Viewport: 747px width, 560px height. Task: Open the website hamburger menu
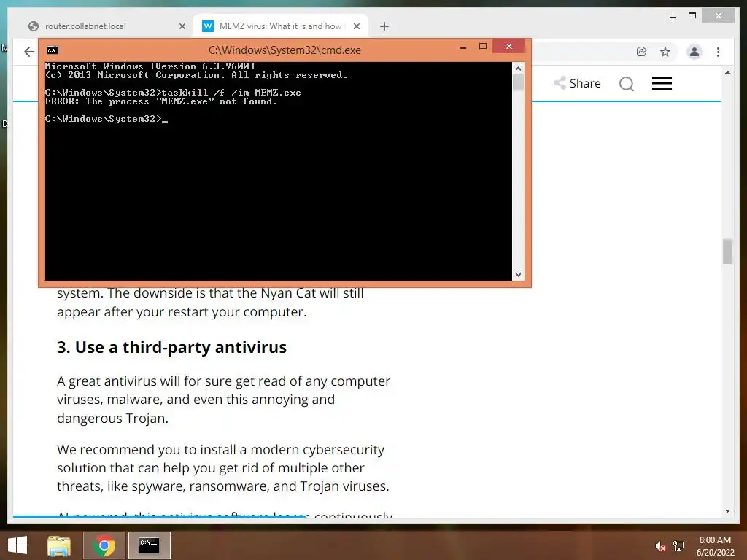point(662,83)
